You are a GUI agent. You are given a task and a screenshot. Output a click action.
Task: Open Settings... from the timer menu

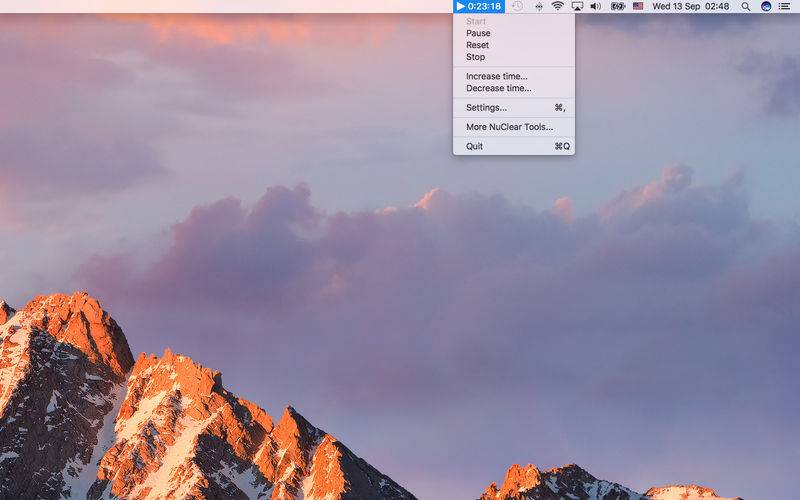point(486,107)
